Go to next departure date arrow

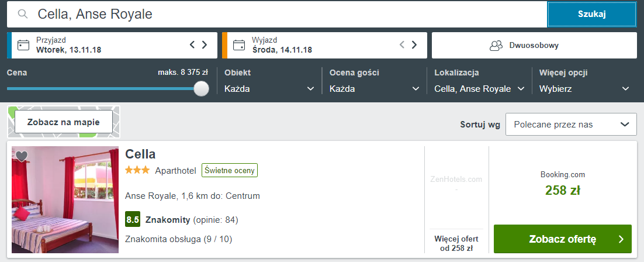pyautogui.click(x=414, y=45)
